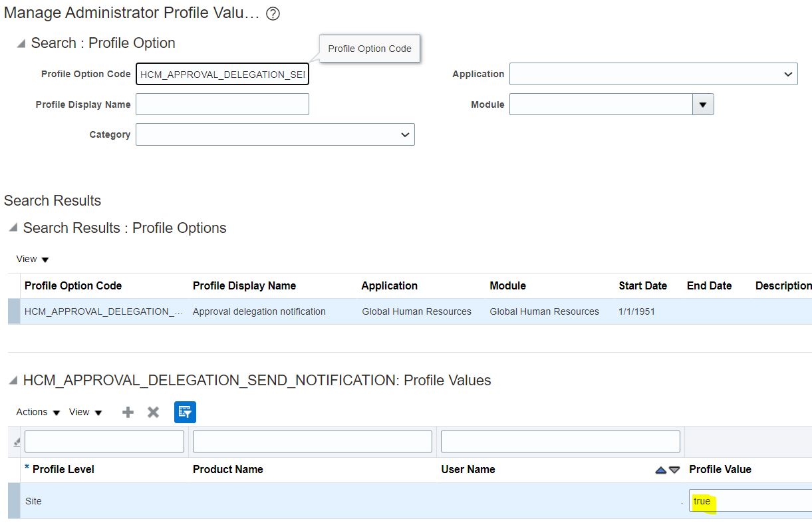Select the row handle of the Site row

pyautogui.click(x=14, y=501)
